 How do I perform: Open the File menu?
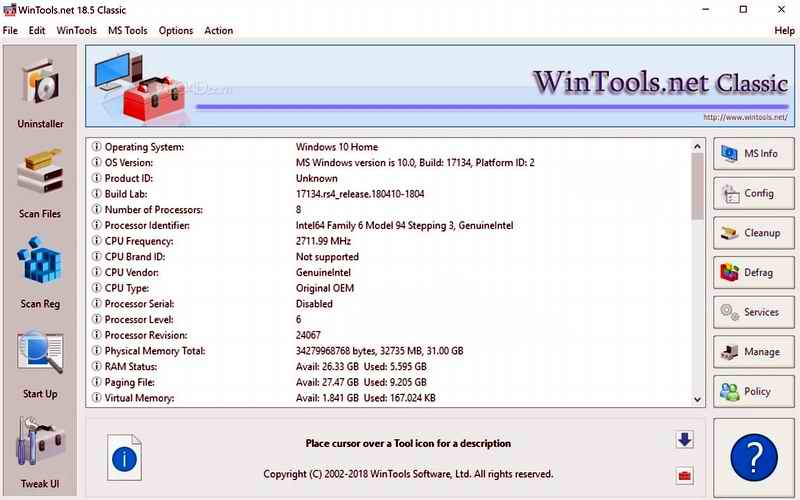click(10, 31)
